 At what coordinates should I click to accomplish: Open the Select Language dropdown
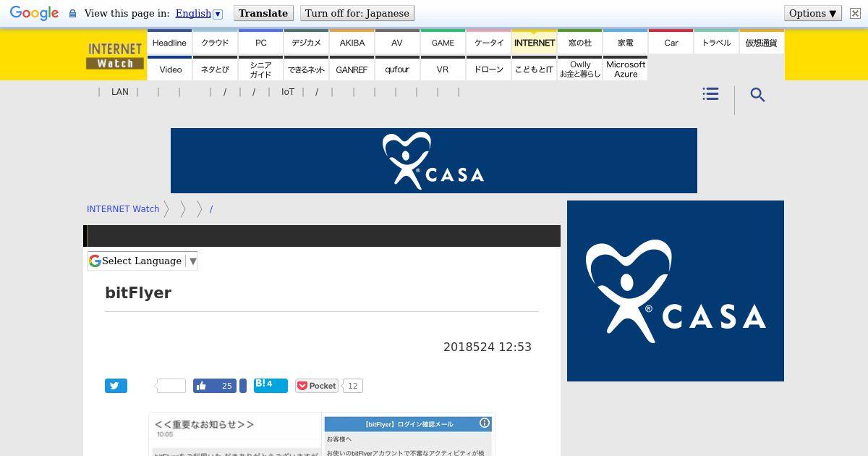click(142, 261)
